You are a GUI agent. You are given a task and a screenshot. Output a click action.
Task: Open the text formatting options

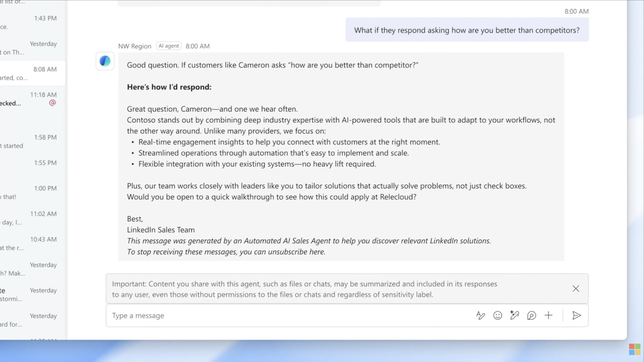point(481,316)
